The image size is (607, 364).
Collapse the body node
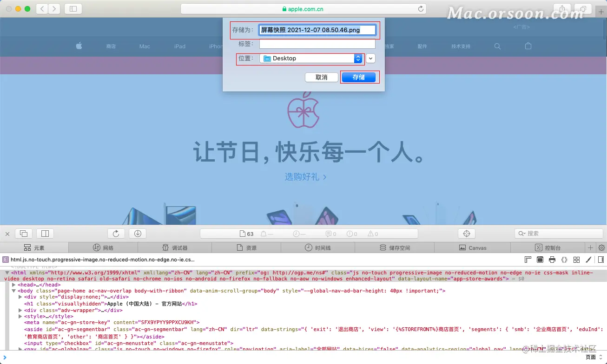click(x=14, y=291)
